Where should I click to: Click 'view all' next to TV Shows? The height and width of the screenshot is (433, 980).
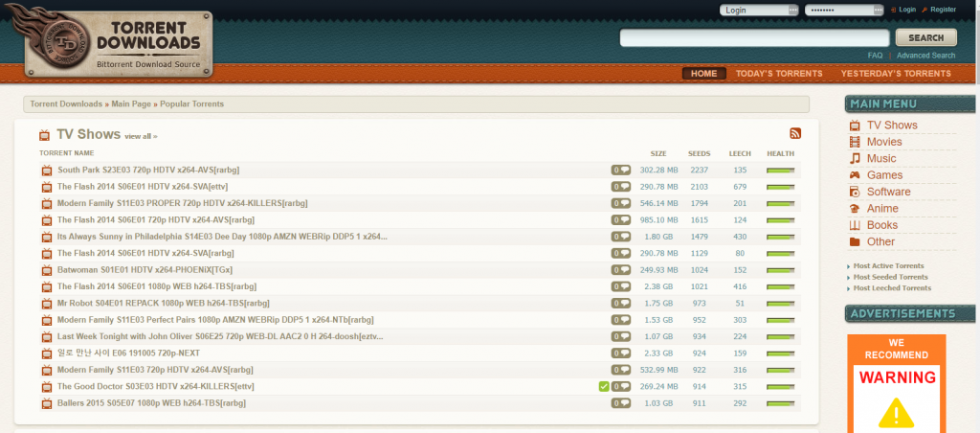(x=141, y=136)
